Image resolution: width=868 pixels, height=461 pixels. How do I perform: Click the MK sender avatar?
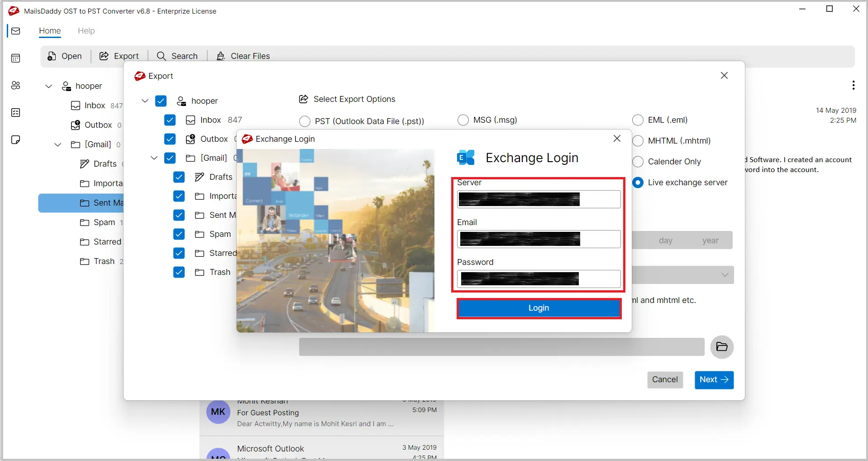pyautogui.click(x=218, y=412)
